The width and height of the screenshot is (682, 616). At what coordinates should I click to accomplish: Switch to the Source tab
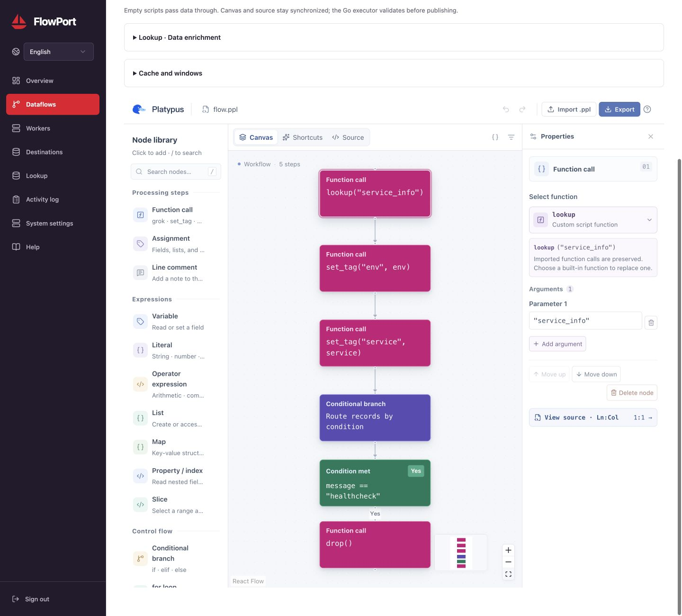348,137
